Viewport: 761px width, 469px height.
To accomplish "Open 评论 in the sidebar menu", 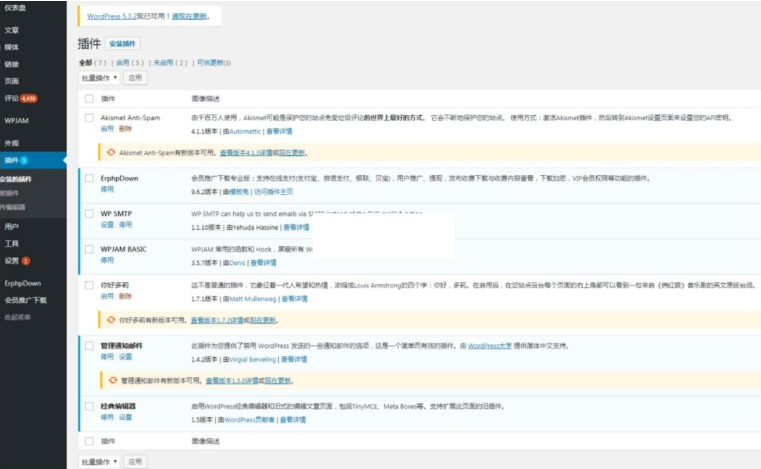I will click(x=12, y=99).
